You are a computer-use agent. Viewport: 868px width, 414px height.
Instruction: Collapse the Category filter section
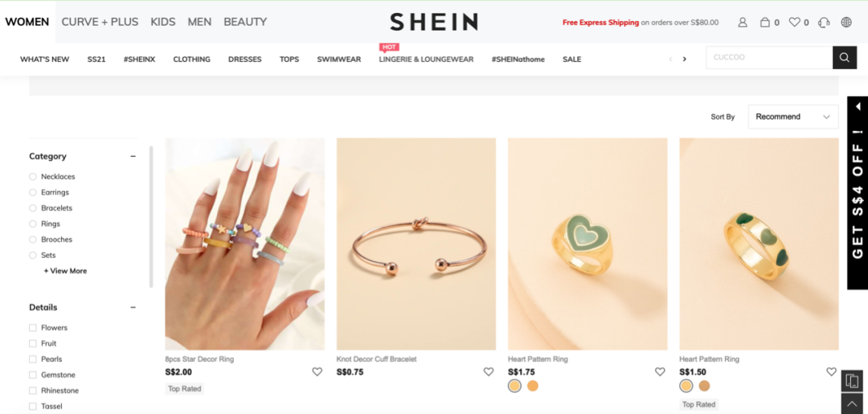pos(133,157)
